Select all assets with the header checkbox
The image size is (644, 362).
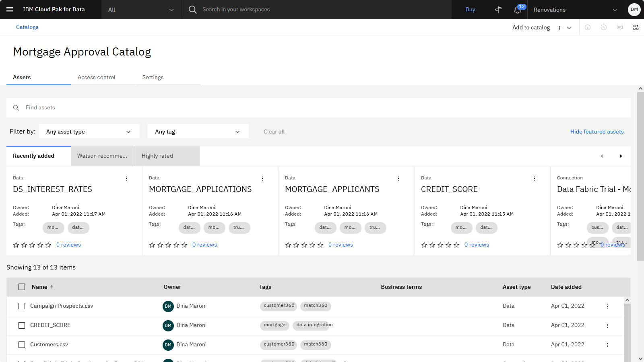coord(22,287)
